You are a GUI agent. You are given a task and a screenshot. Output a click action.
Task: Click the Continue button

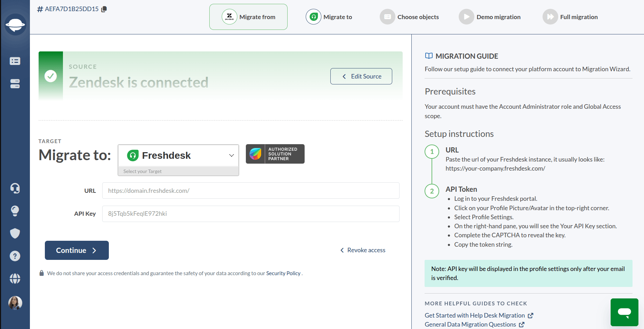click(77, 250)
